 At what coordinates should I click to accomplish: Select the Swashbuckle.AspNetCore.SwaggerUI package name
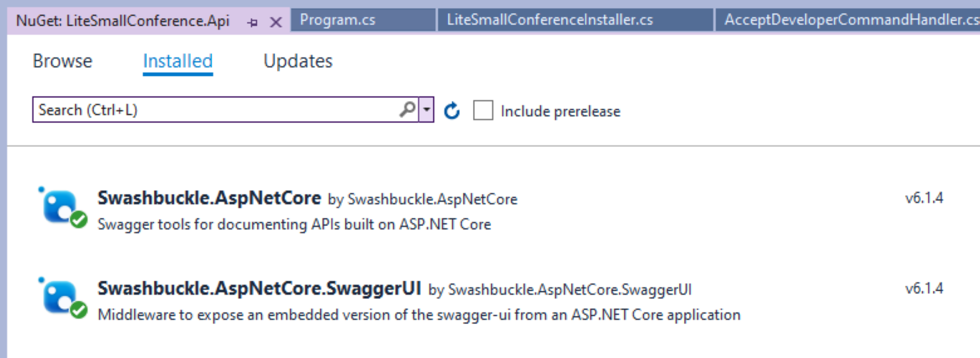[259, 288]
